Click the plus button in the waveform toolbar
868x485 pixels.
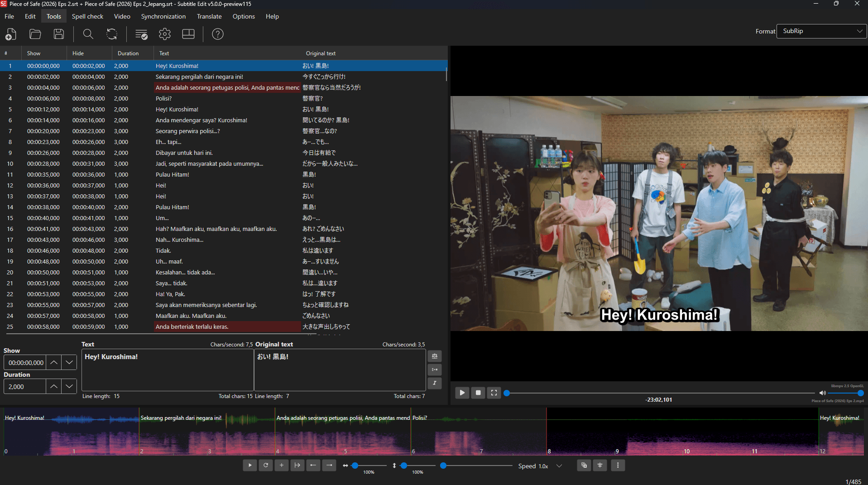coord(282,465)
